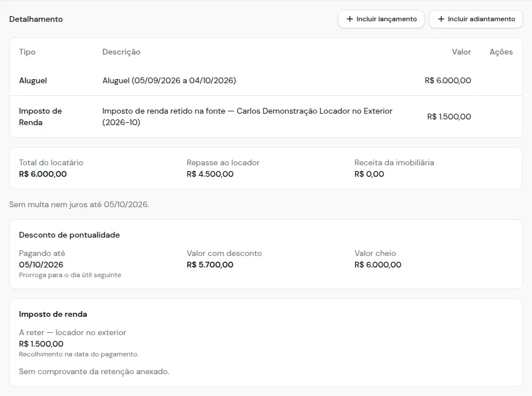This screenshot has height=396, width=532.
Task: Click the Incluir adiantamento button
Action: pos(476,19)
